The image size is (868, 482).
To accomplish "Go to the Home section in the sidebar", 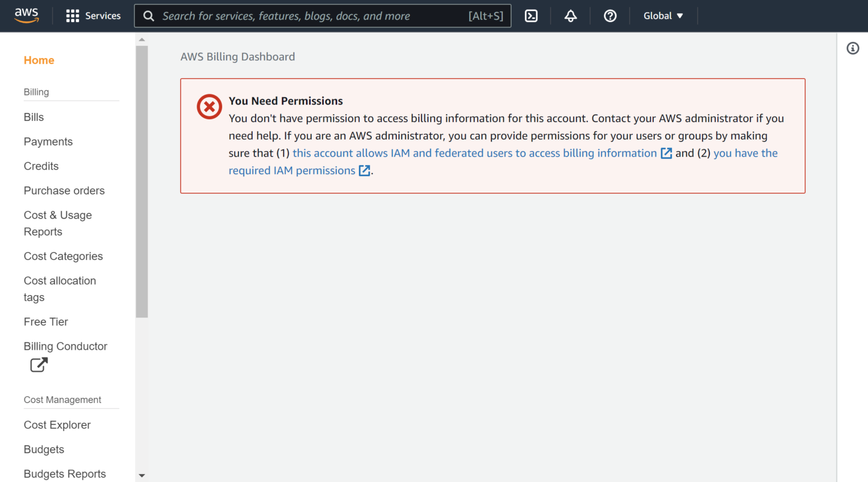I will pyautogui.click(x=38, y=60).
